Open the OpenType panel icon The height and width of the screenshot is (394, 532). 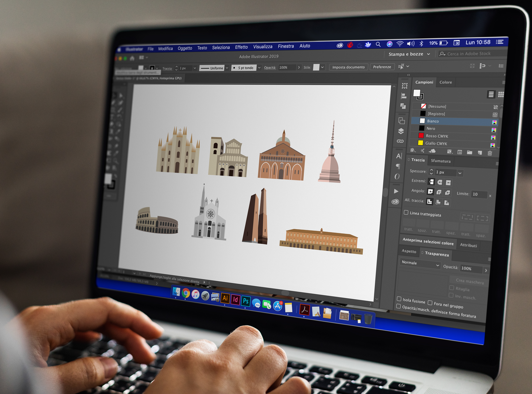coord(397,176)
